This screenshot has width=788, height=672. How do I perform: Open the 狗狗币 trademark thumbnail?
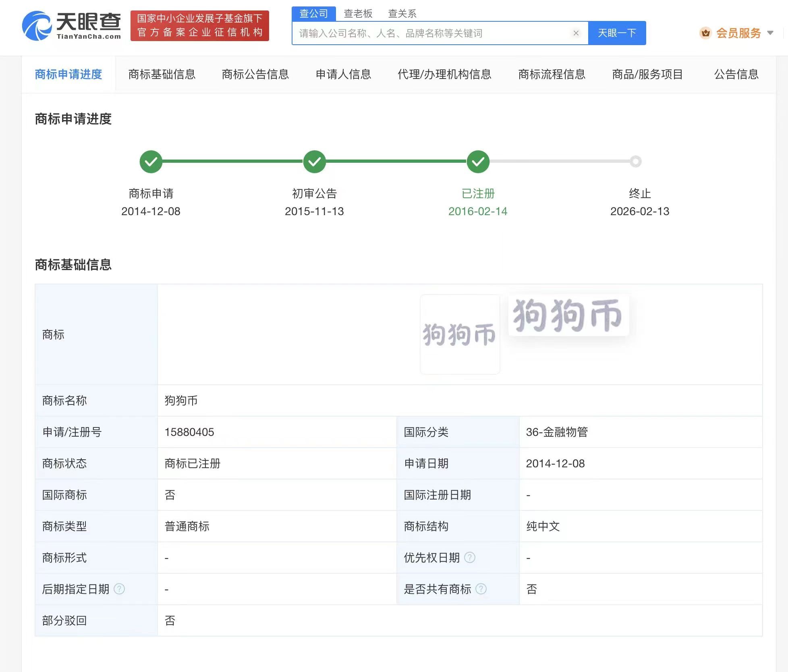coord(460,334)
